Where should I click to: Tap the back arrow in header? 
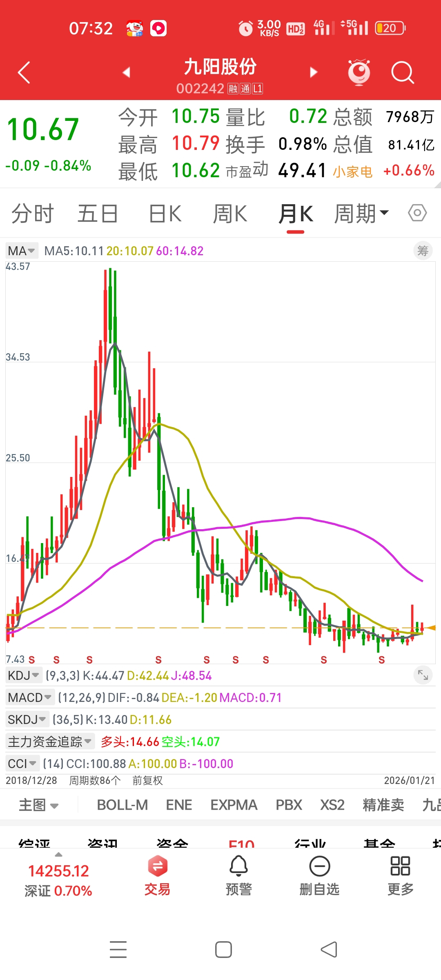click(x=24, y=73)
